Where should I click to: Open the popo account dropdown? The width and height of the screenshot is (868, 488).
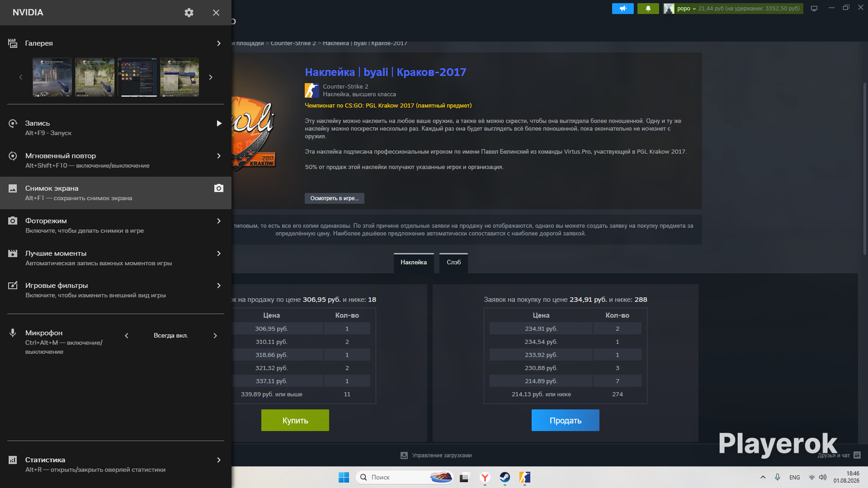686,8
